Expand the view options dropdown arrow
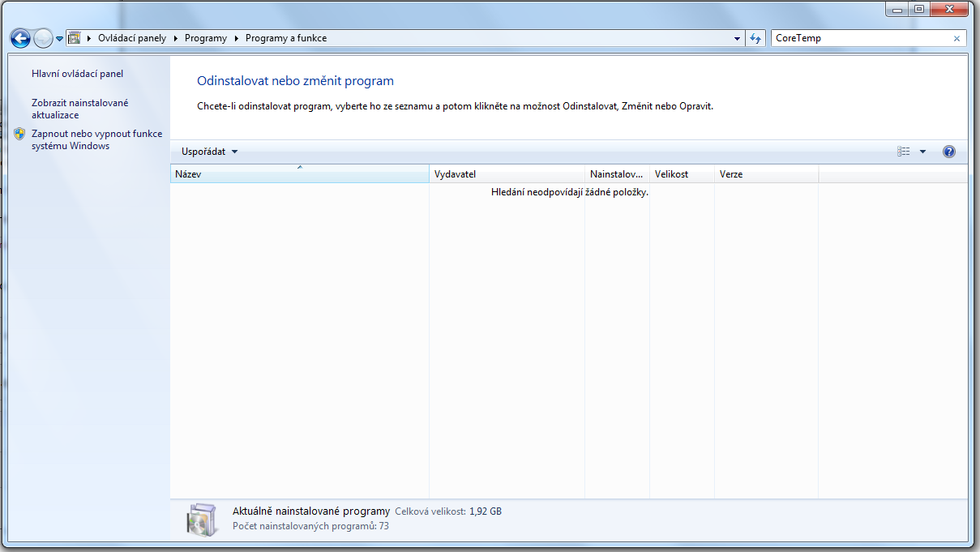The width and height of the screenshot is (980, 552). tap(922, 152)
